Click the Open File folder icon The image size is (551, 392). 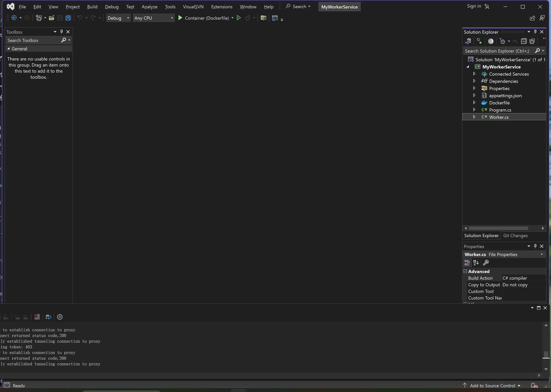(x=51, y=18)
